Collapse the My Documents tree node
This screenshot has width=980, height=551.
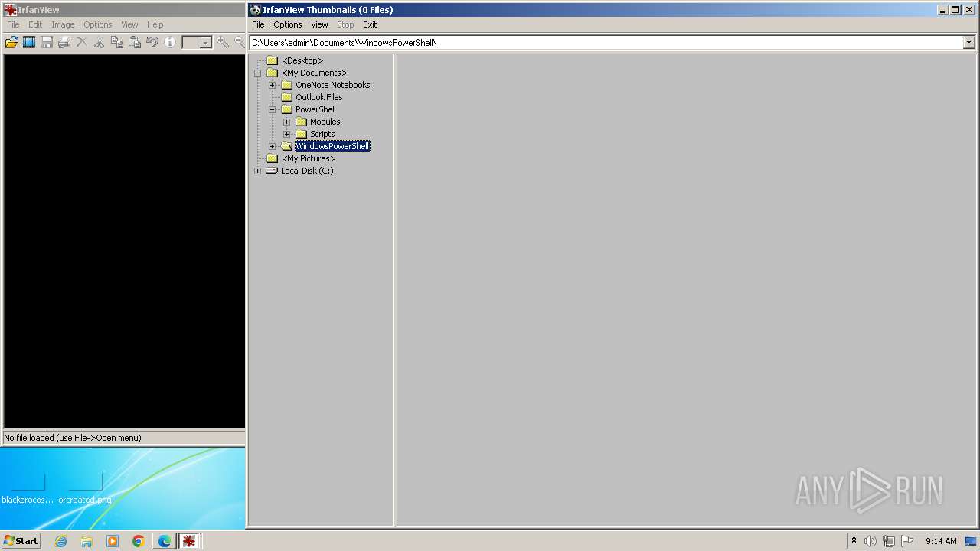point(258,73)
